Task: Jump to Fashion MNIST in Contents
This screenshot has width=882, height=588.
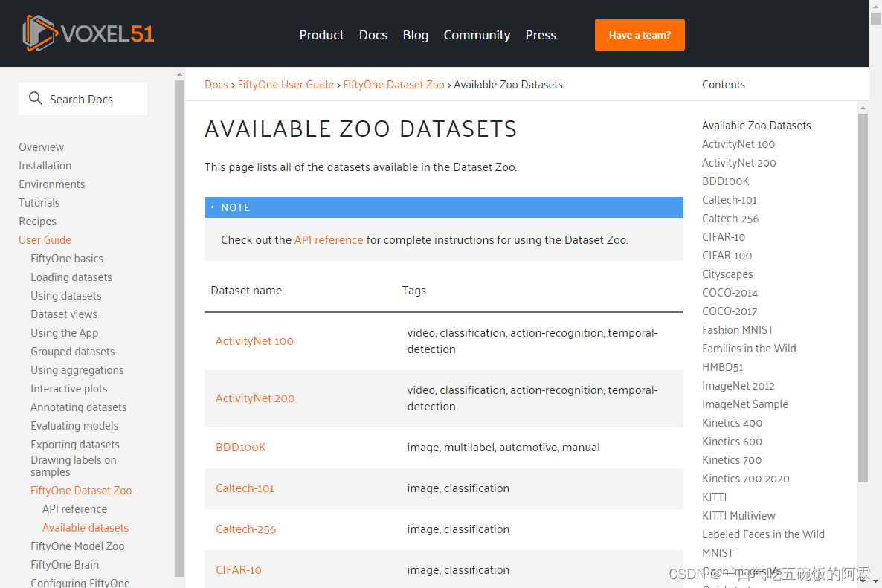Action: (x=738, y=329)
